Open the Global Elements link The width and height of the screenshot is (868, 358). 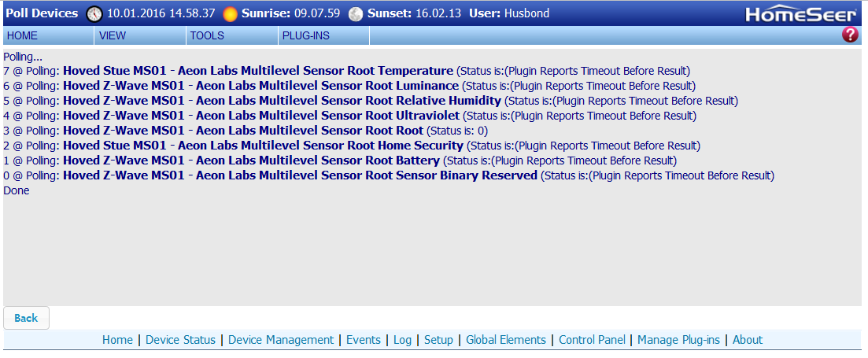(506, 340)
